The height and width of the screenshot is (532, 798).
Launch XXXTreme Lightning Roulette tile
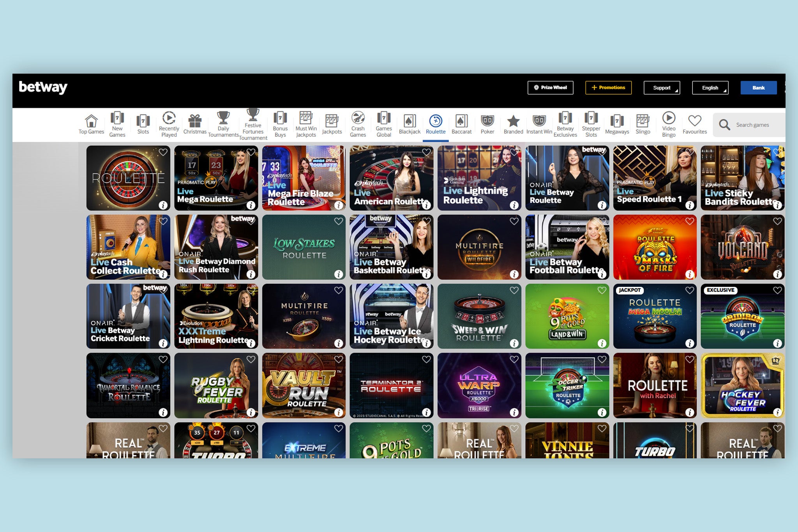[216, 316]
